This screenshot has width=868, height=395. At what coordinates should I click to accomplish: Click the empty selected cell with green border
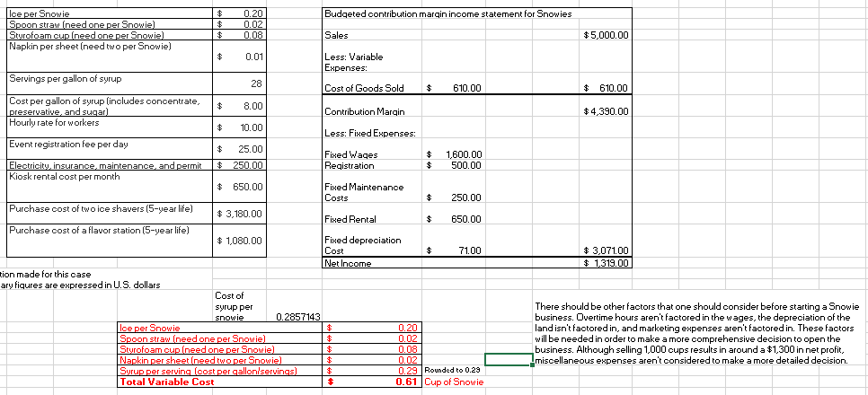click(509, 360)
